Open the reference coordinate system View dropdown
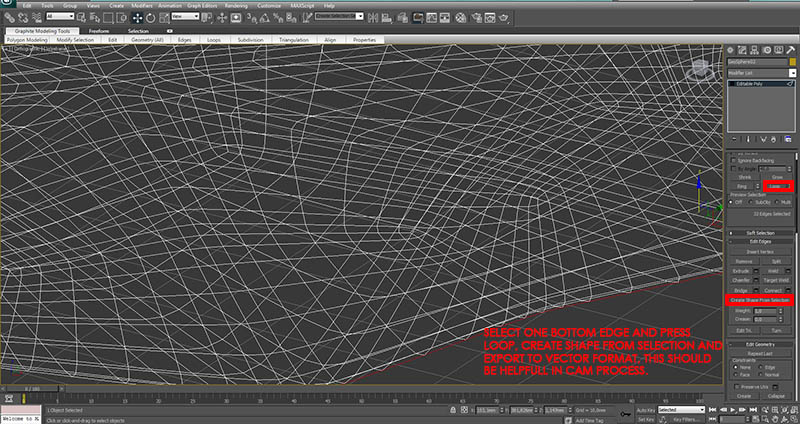Image resolution: width=800 pixels, height=424 pixels. 185,17
